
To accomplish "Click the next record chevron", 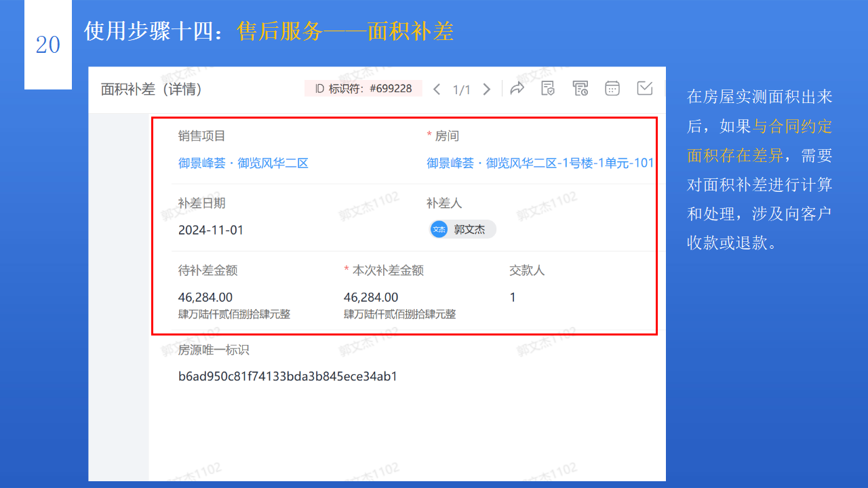I will pyautogui.click(x=486, y=88).
